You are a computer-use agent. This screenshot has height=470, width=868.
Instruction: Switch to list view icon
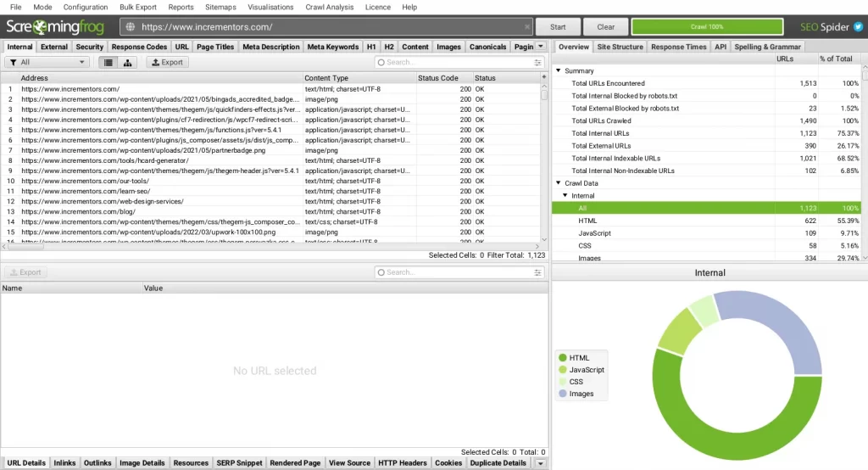[x=108, y=63]
